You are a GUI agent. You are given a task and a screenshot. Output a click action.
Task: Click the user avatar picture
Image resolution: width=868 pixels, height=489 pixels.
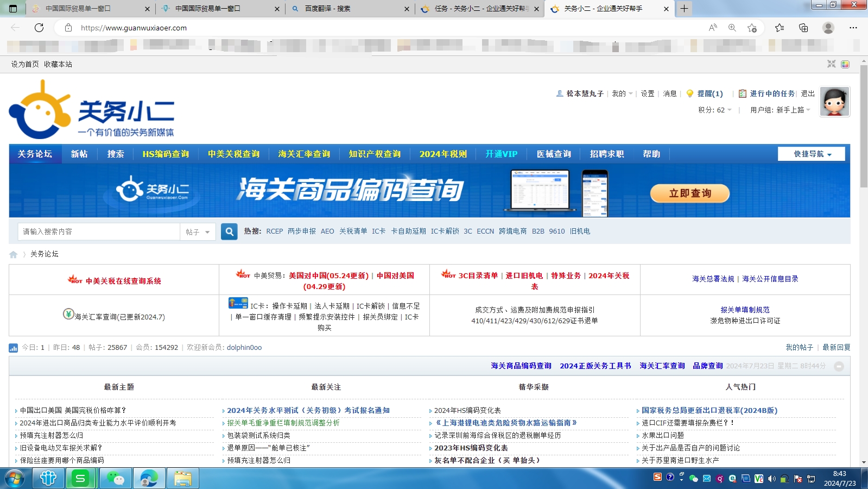pos(834,102)
